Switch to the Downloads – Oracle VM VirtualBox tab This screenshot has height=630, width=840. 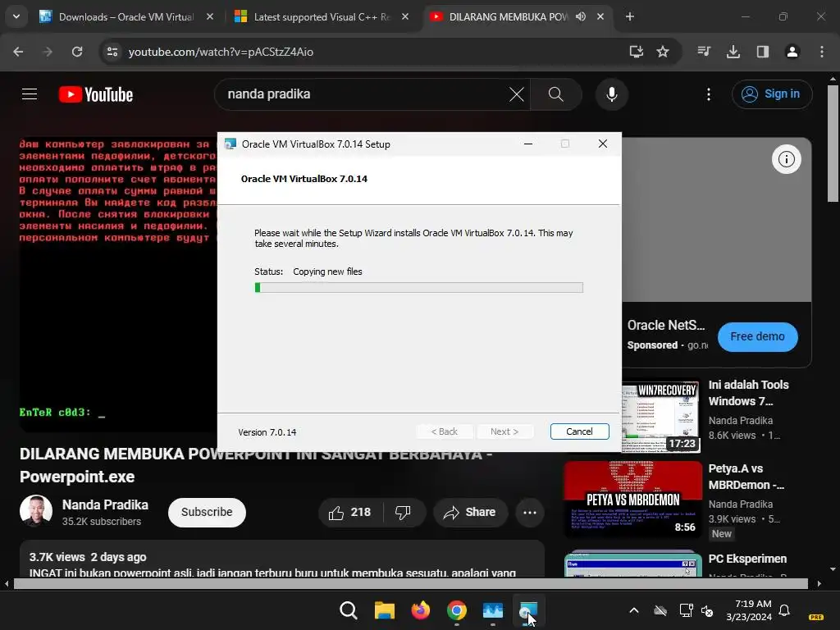tap(126, 16)
